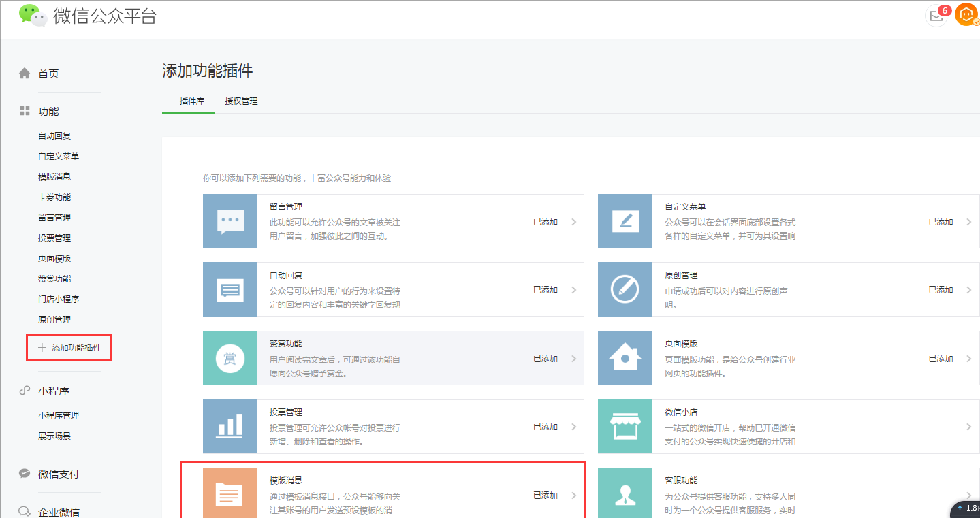Viewport: 980px width, 518px height.
Task: Open 原创管理 in the sidebar
Action: 54,320
